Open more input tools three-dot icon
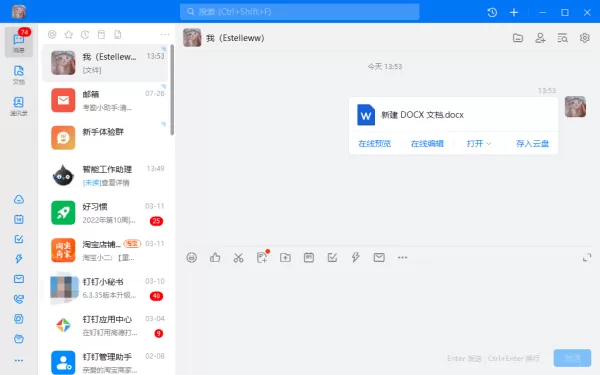The image size is (600, 375). pyautogui.click(x=403, y=258)
